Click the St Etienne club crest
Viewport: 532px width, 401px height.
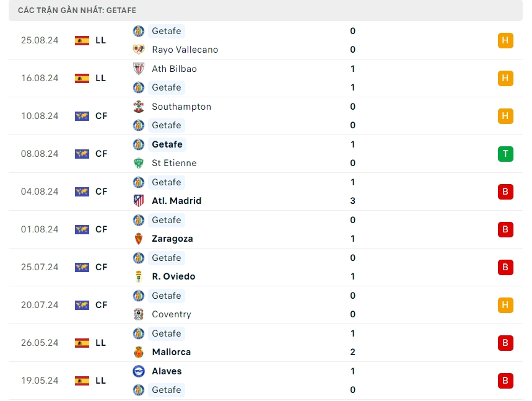point(139,163)
